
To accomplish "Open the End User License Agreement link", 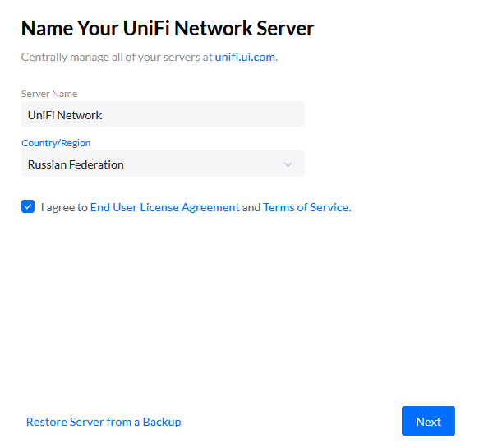I will (164, 207).
